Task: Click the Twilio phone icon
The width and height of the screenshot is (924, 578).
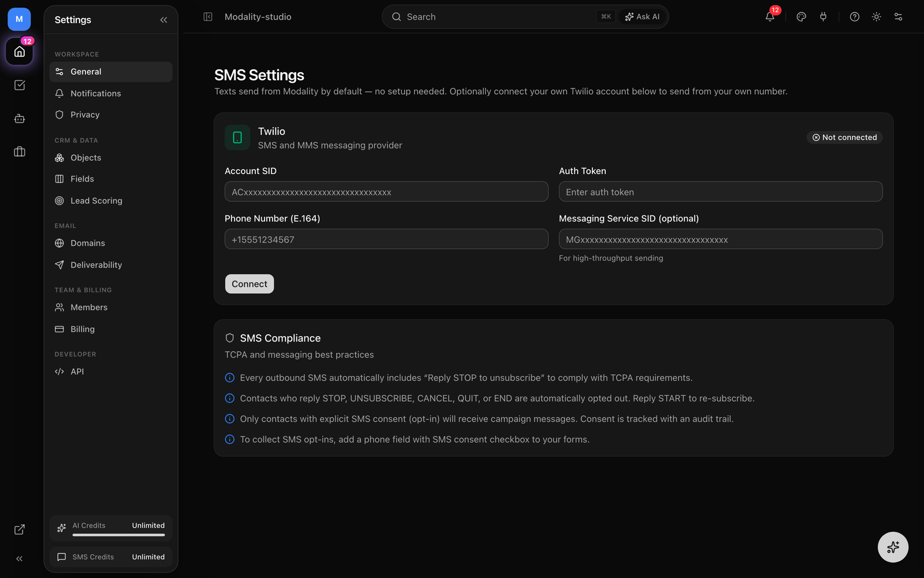Action: point(237,138)
